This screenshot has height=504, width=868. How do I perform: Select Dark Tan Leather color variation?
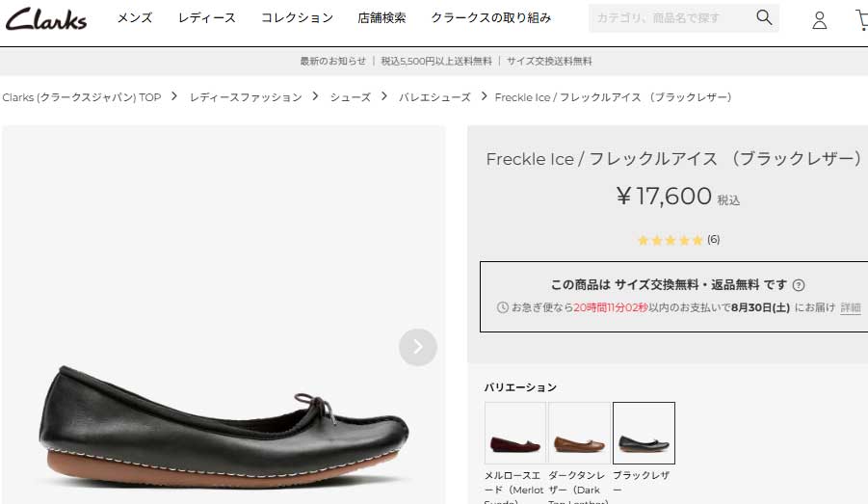[x=579, y=433]
